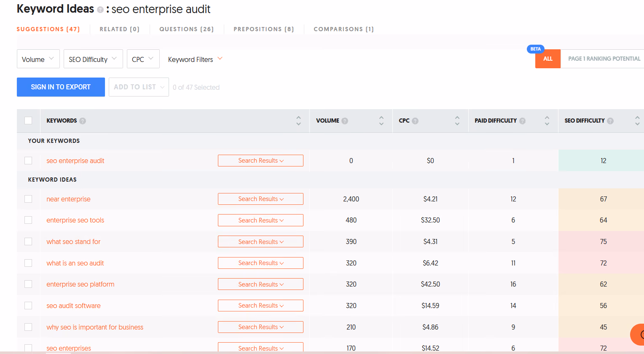Screen dimensions: 644x354
Task: Check the 'what seo stand for' checkbox
Action: click(x=28, y=241)
